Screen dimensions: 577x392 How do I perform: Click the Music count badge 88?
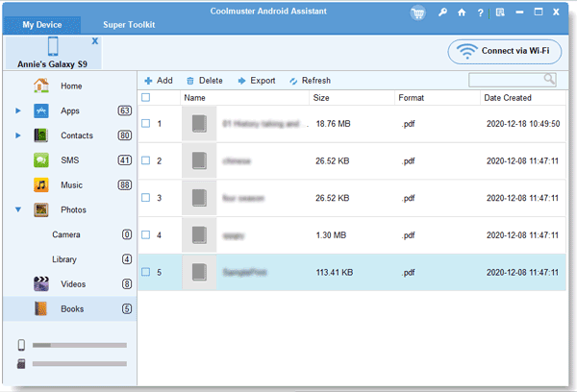125,185
